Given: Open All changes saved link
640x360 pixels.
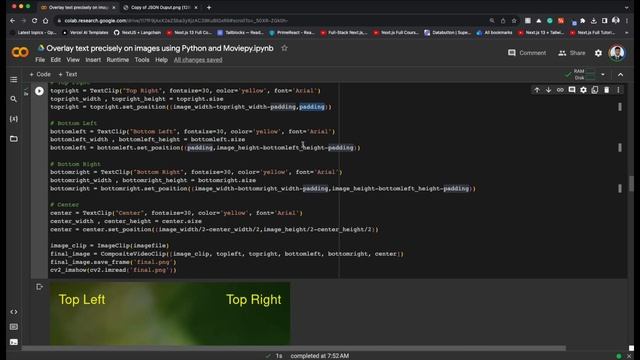Looking at the screenshot, I should pyautogui.click(x=198, y=60).
